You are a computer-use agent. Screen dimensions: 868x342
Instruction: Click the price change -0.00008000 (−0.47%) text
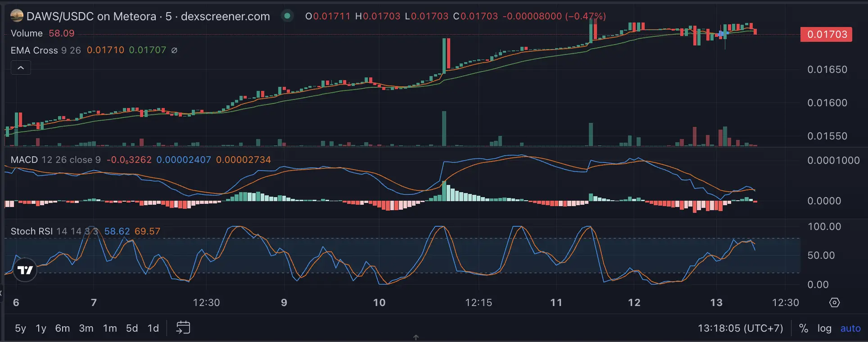coord(554,16)
